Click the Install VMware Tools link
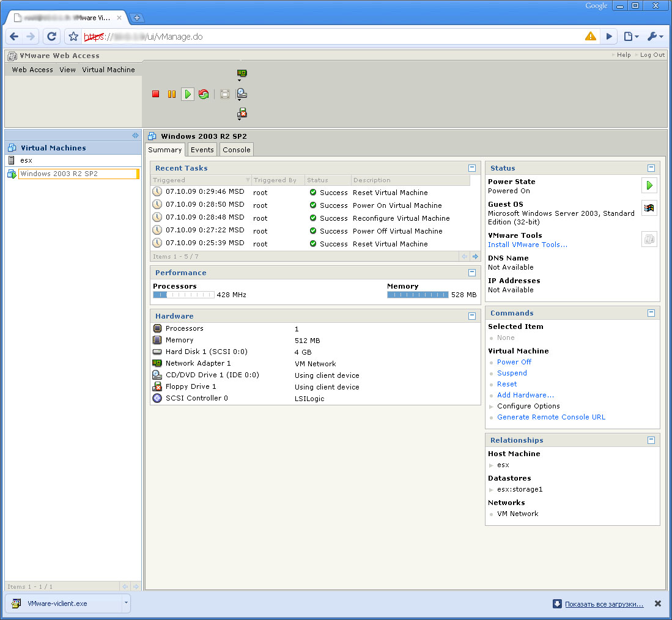 (528, 245)
